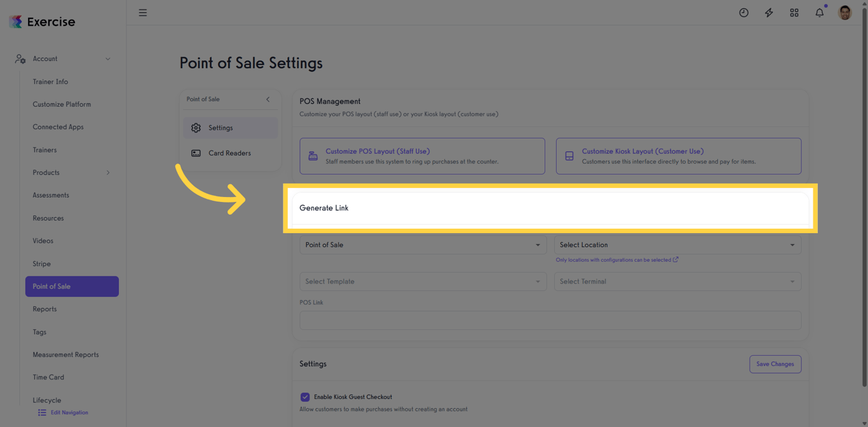Expand the Products sidebar submenu

(x=108, y=172)
